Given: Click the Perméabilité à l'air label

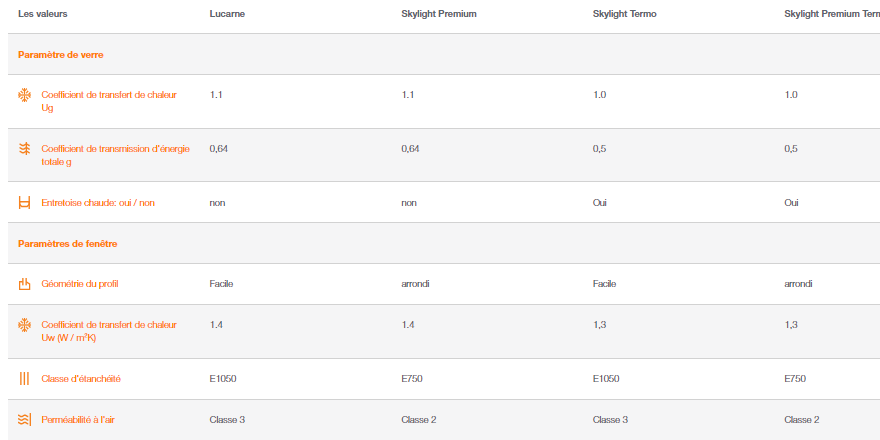Looking at the screenshot, I should coord(78,420).
